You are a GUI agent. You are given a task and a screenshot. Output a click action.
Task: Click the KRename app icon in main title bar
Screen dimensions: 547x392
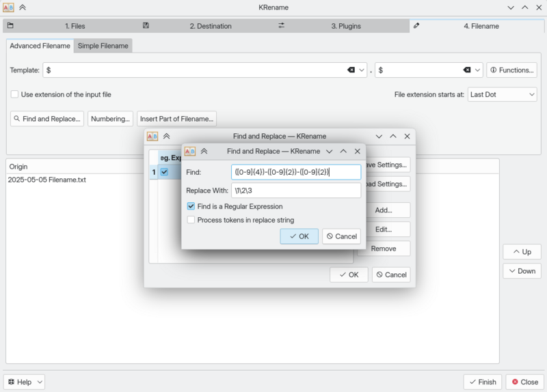[x=8, y=8]
